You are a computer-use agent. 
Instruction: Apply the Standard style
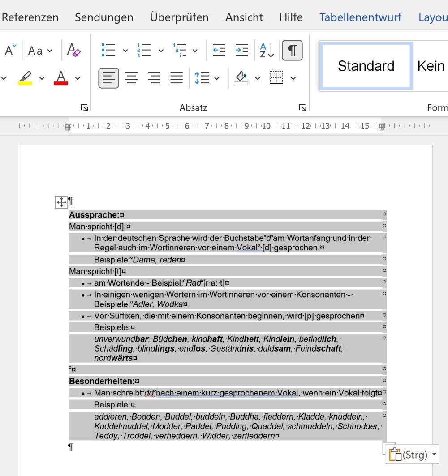pos(366,66)
